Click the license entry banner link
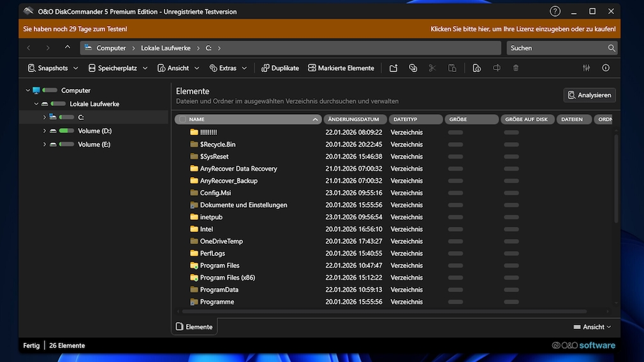Screen dimensions: 644x362 pos(523,29)
